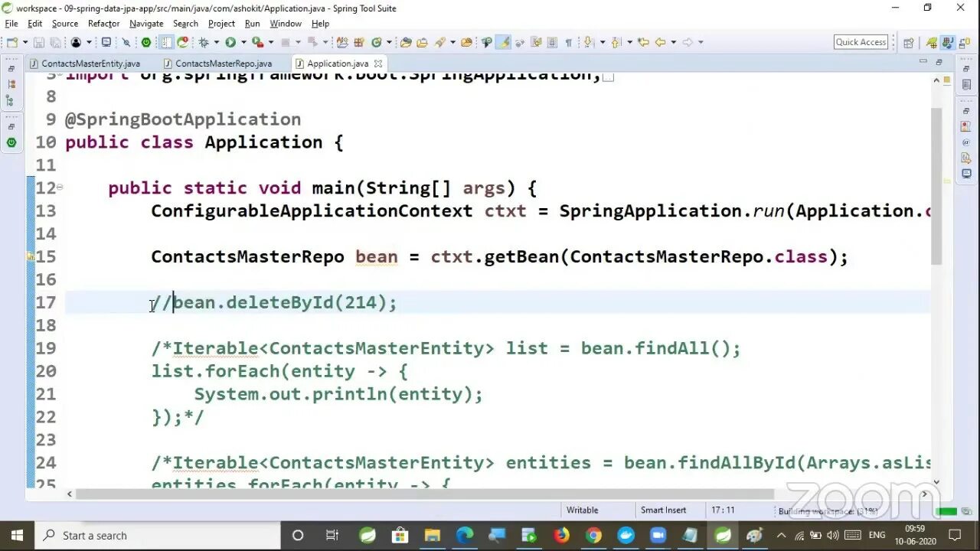Open the File menu
This screenshot has height=551, width=980.
coord(11,24)
